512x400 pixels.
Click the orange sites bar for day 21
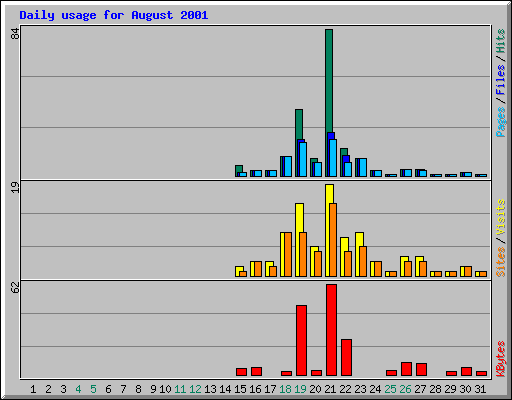pos(333,240)
